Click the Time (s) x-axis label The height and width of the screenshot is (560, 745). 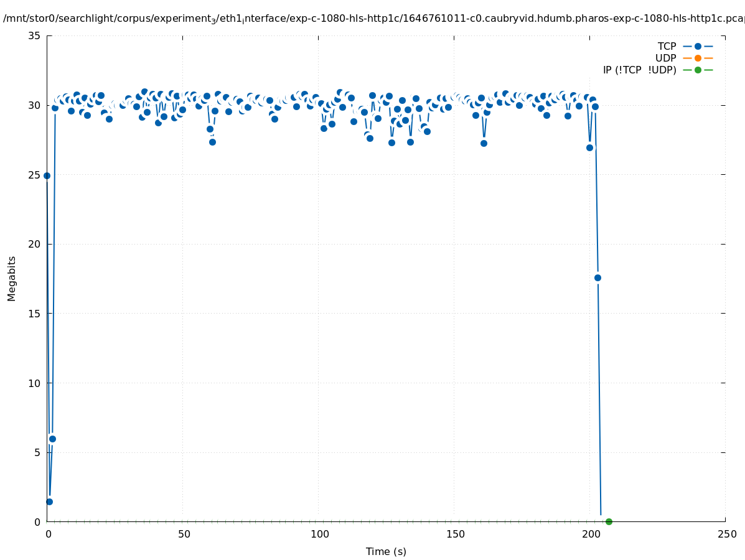[386, 551]
